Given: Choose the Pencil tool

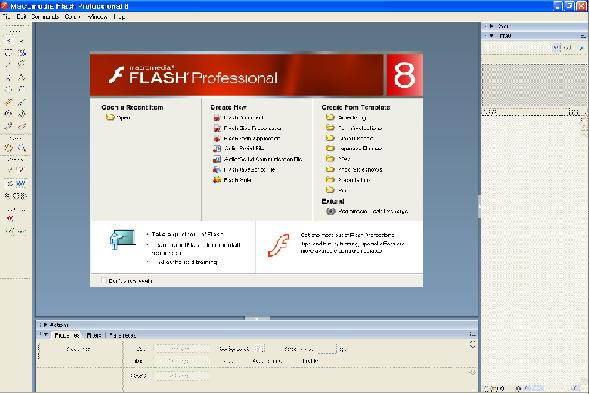Looking at the screenshot, I should click(x=9, y=102).
